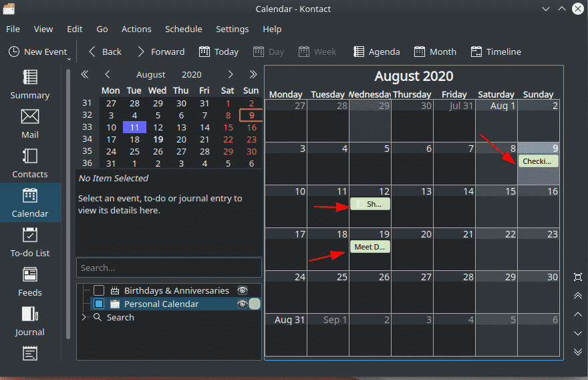The height and width of the screenshot is (380, 588).
Task: Open the Schedule menu
Action: click(x=184, y=29)
